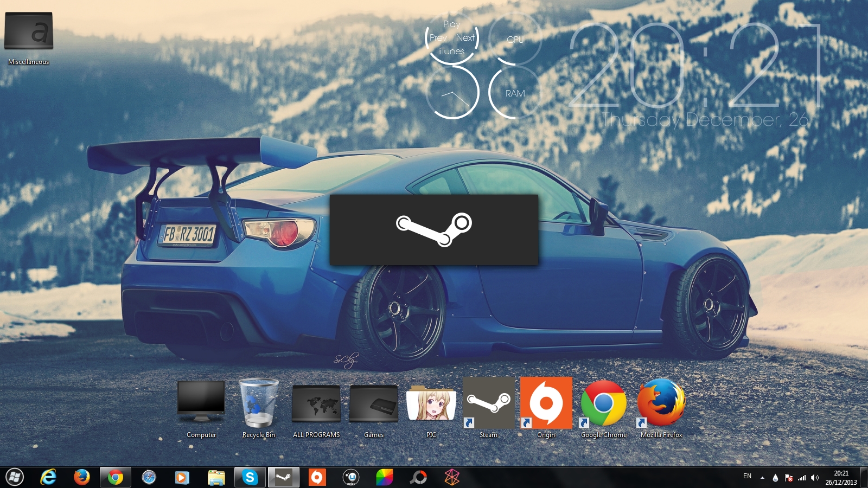Image resolution: width=868 pixels, height=488 pixels.
Task: Click the large 20:21 desktop clock
Action: point(696,65)
